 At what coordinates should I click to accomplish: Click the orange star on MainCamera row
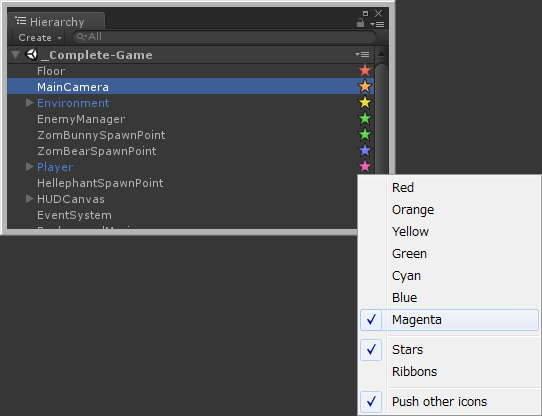(365, 86)
